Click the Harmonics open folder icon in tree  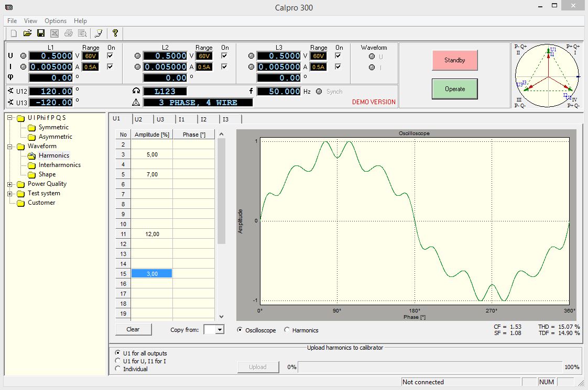click(32, 155)
